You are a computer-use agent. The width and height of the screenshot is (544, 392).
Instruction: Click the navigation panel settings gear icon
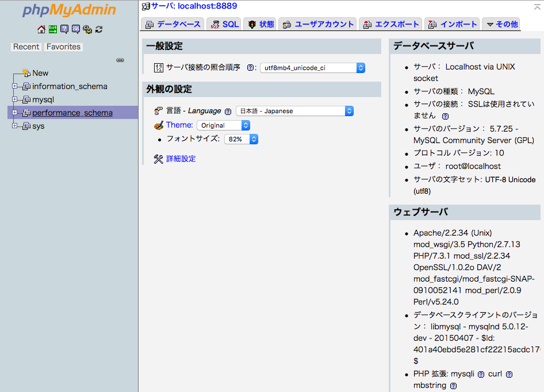coord(87,29)
